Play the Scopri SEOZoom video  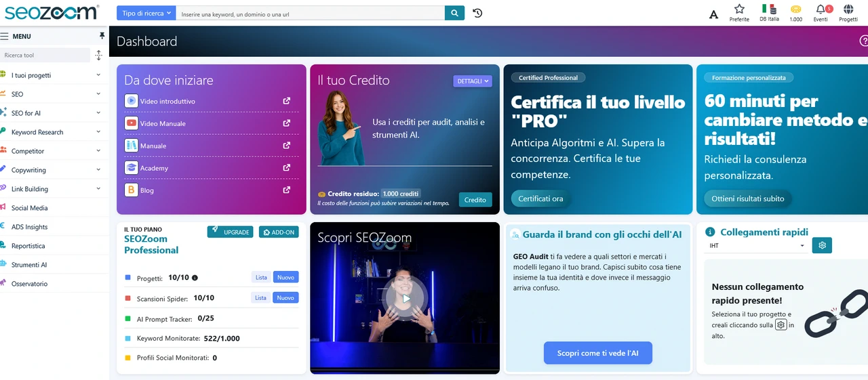click(x=406, y=298)
